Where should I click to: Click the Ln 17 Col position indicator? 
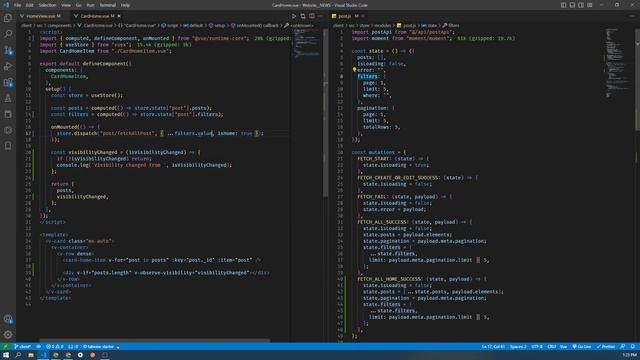493,347
